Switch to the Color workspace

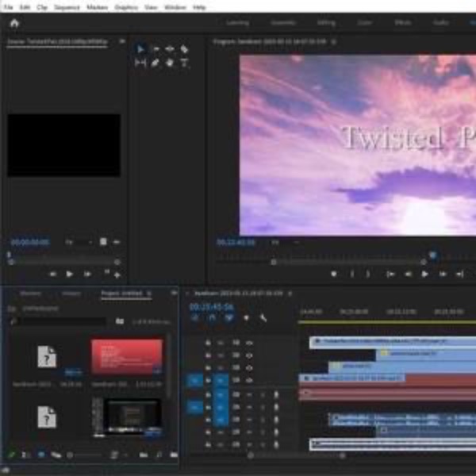click(364, 22)
